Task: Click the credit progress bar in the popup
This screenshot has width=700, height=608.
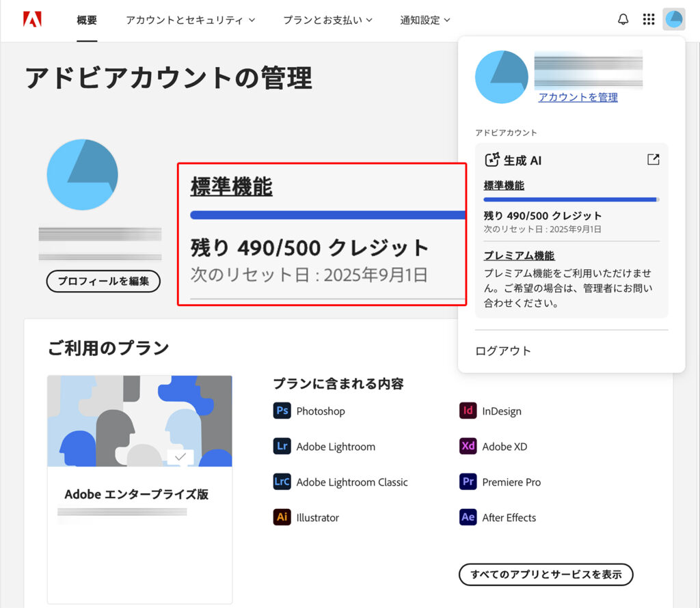Action: click(x=571, y=200)
